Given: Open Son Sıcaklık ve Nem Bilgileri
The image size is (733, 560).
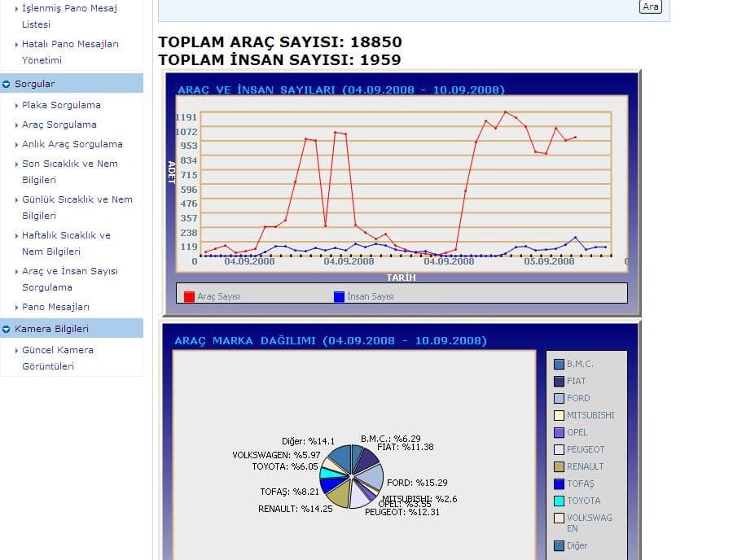Looking at the screenshot, I should (70, 172).
